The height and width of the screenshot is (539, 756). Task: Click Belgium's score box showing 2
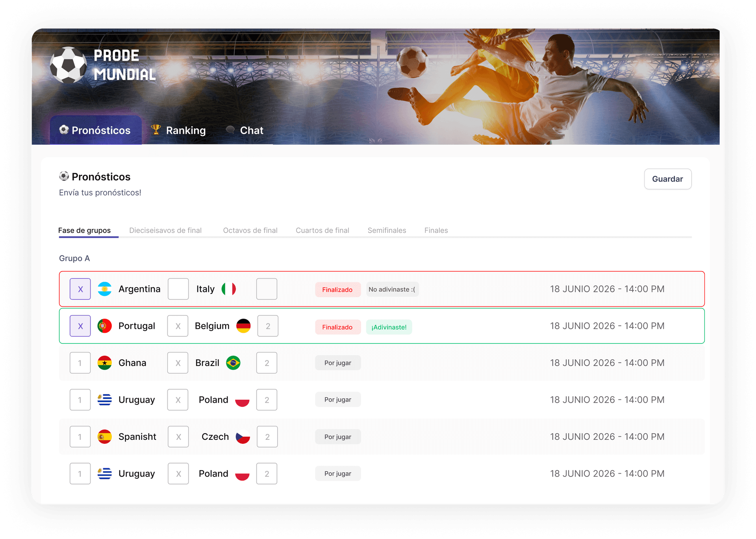[x=267, y=326]
